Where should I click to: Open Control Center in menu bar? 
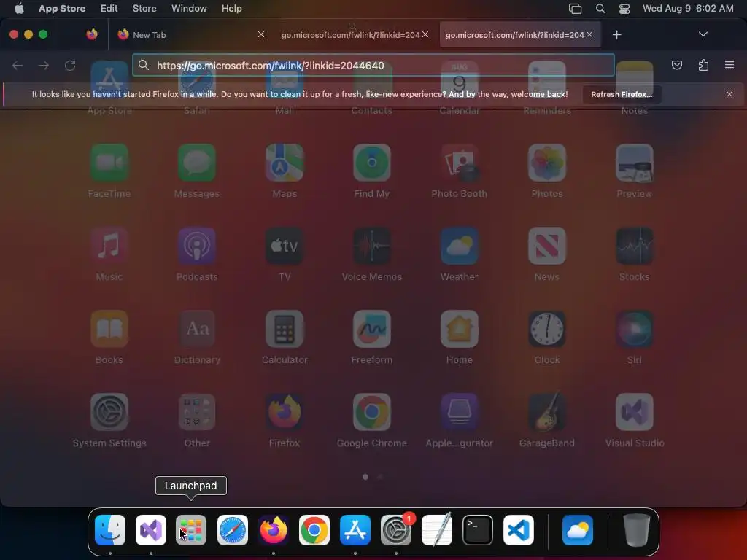coord(624,9)
